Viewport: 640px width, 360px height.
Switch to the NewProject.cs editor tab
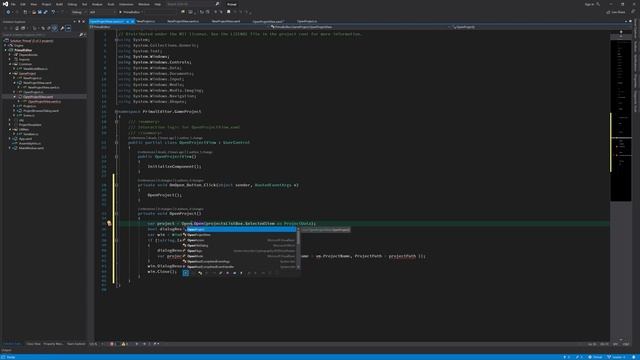click(x=146, y=21)
